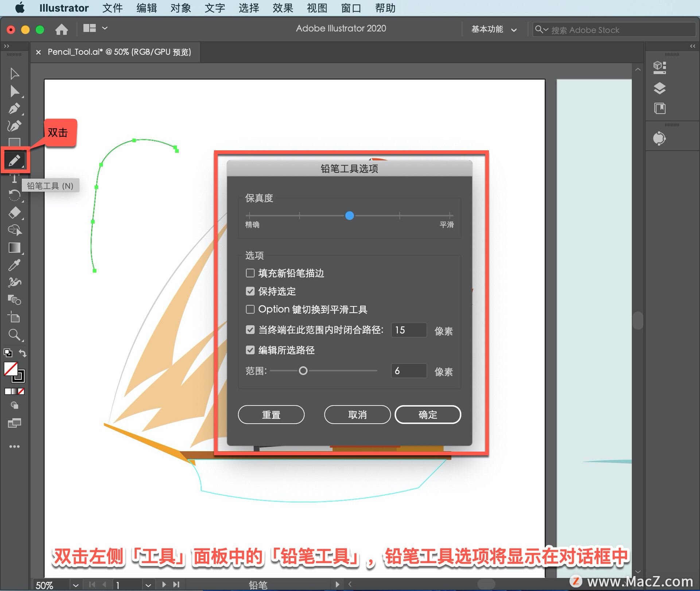Open the 窗口 menu

pos(351,8)
